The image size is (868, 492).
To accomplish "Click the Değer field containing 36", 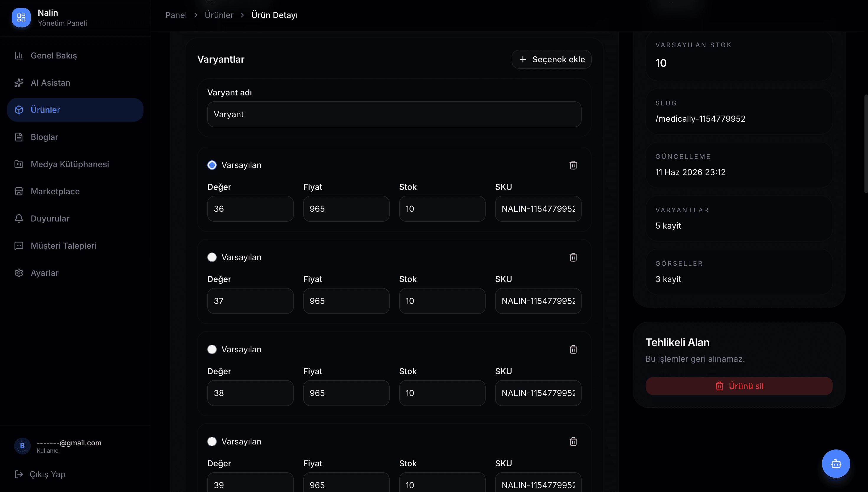I will pos(250,209).
